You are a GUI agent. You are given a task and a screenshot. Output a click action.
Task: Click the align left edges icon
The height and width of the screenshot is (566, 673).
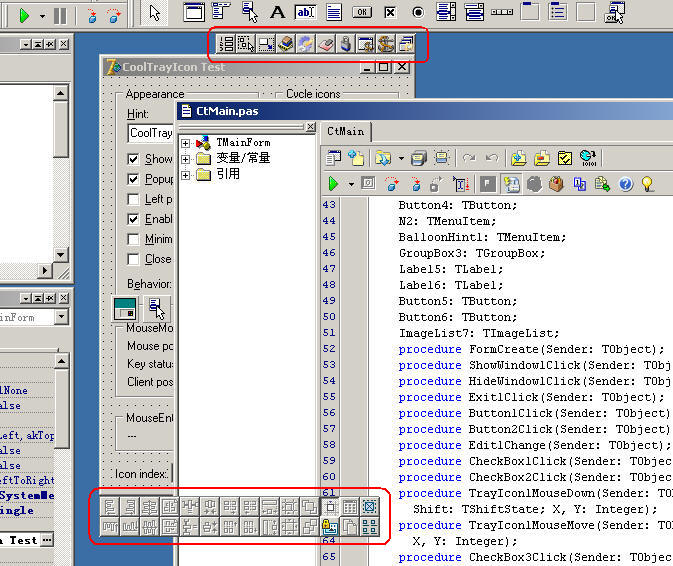point(110,506)
